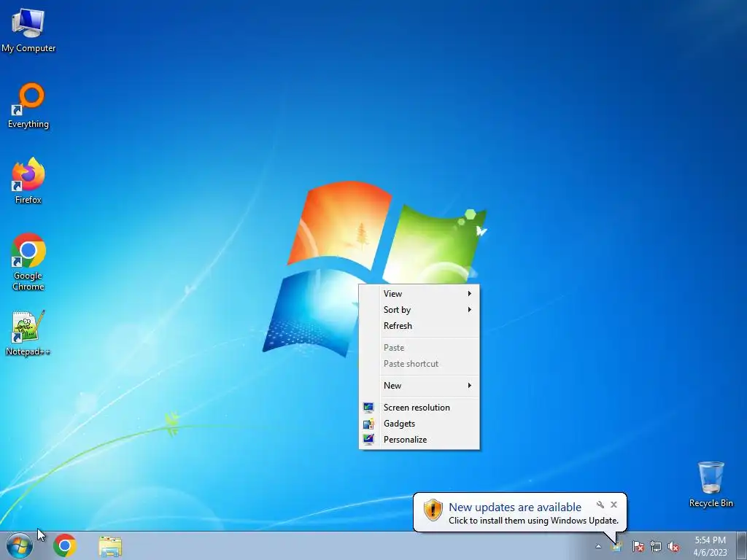Viewport: 747px width, 560px height.
Task: Select the Google Chrome desktop shortcut
Action: 28,262
